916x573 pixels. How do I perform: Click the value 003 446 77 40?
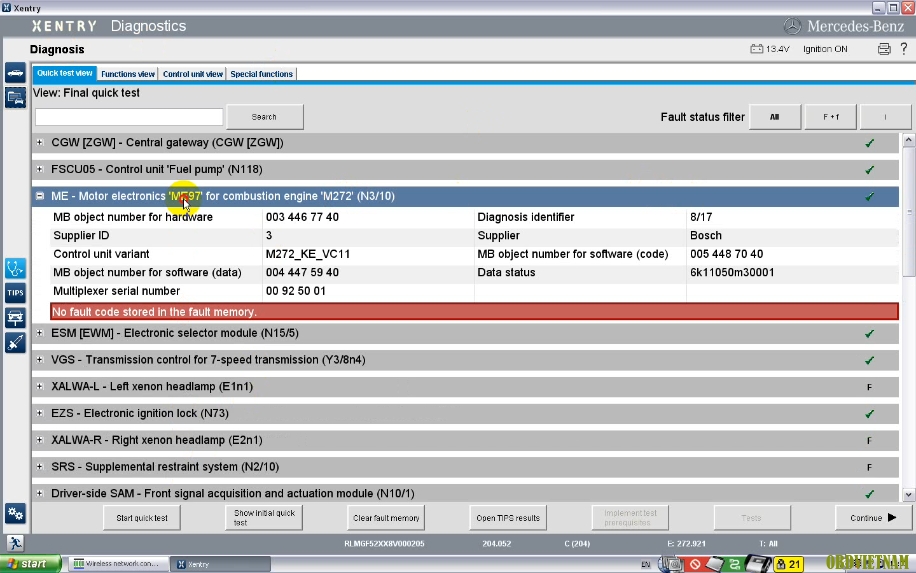coord(302,217)
